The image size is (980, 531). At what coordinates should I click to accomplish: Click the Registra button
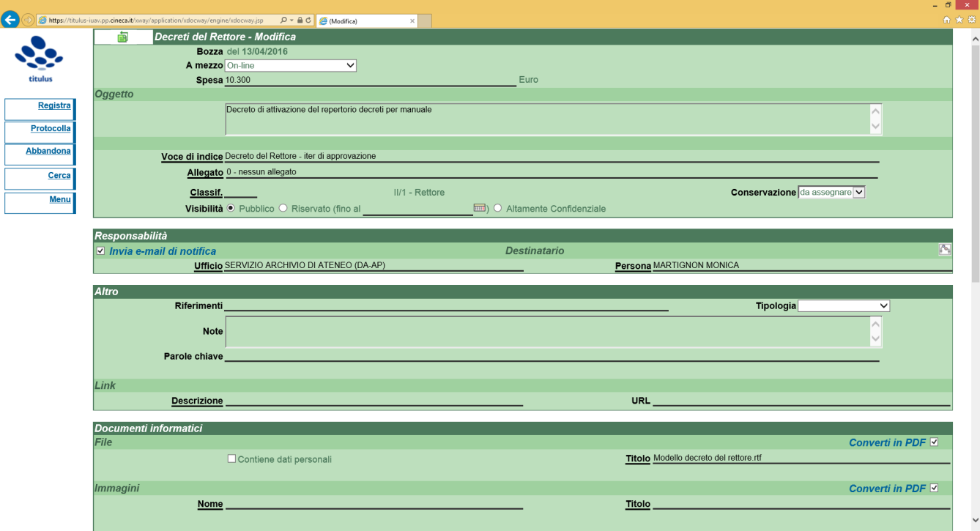(x=40, y=109)
